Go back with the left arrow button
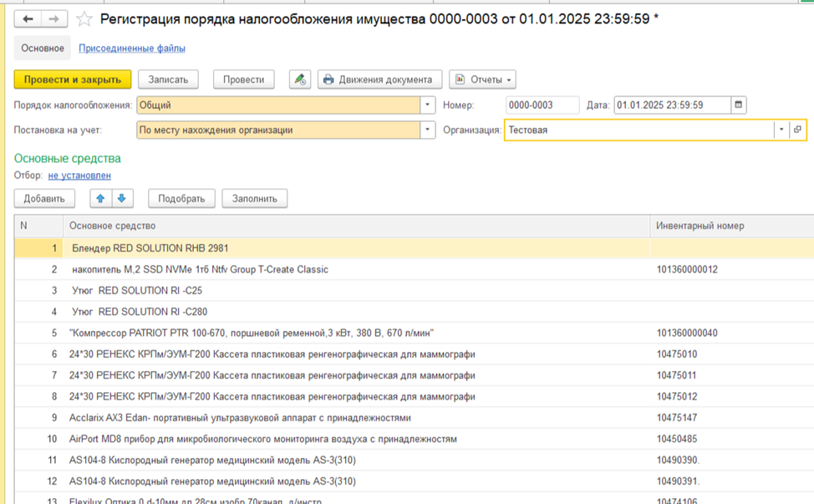This screenshot has height=504, width=814. (x=28, y=19)
